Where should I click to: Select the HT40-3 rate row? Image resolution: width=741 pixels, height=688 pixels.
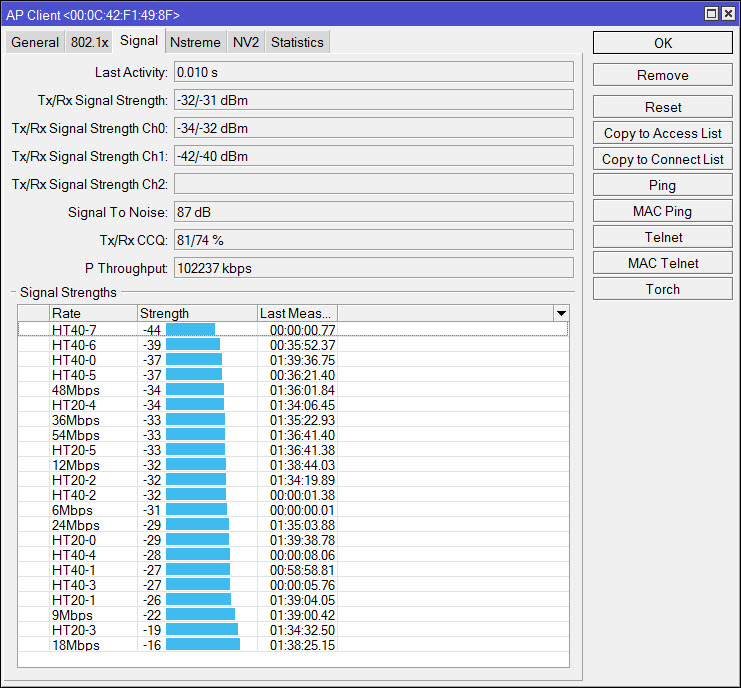click(293, 585)
